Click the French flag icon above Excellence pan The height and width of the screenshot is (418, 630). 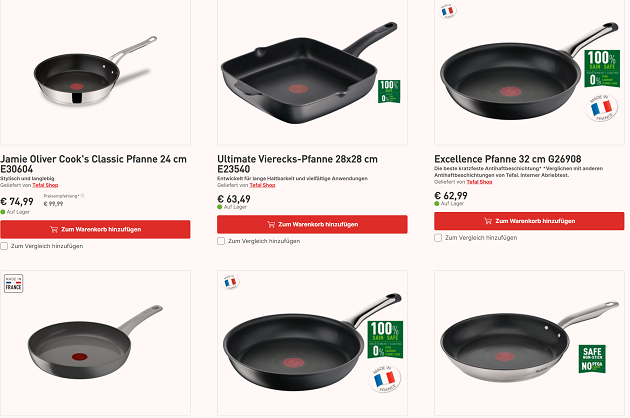pos(447,10)
